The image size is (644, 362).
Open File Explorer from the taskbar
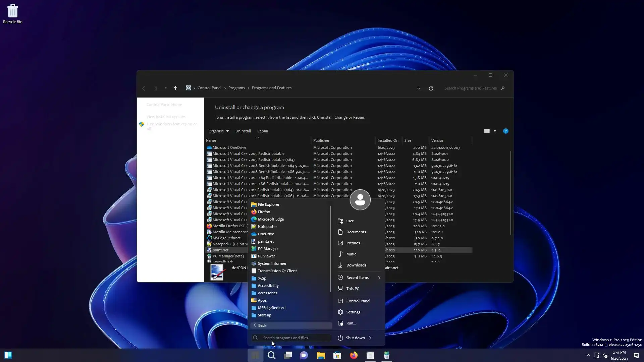coord(321,355)
